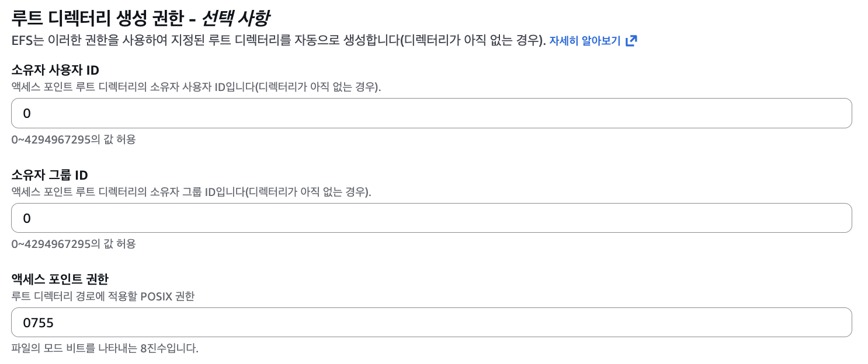Select the 액세스 포인트 권한 label
This screenshot has width=868, height=364.
pos(60,279)
